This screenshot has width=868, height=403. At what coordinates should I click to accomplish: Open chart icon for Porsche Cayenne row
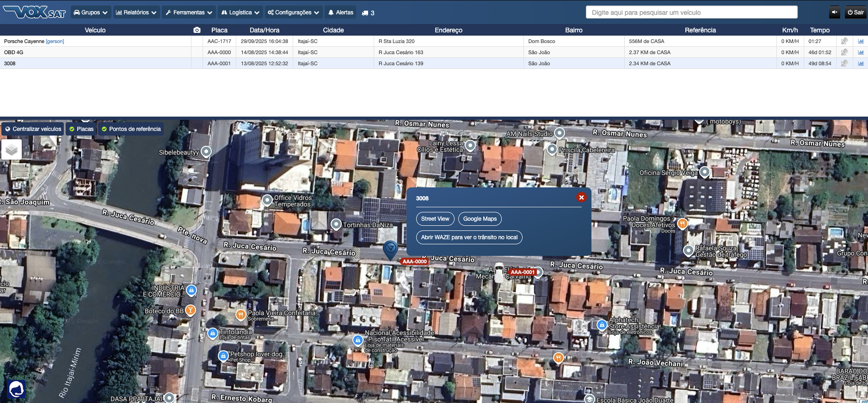(861, 41)
